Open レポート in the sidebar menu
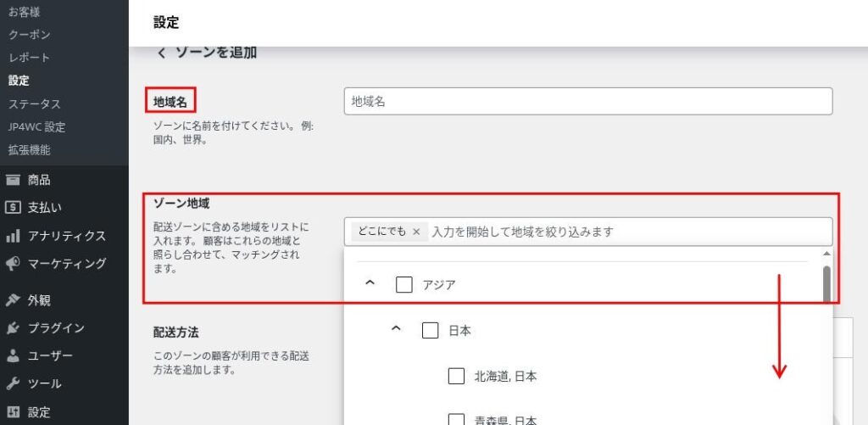The width and height of the screenshot is (868, 425). (x=30, y=58)
